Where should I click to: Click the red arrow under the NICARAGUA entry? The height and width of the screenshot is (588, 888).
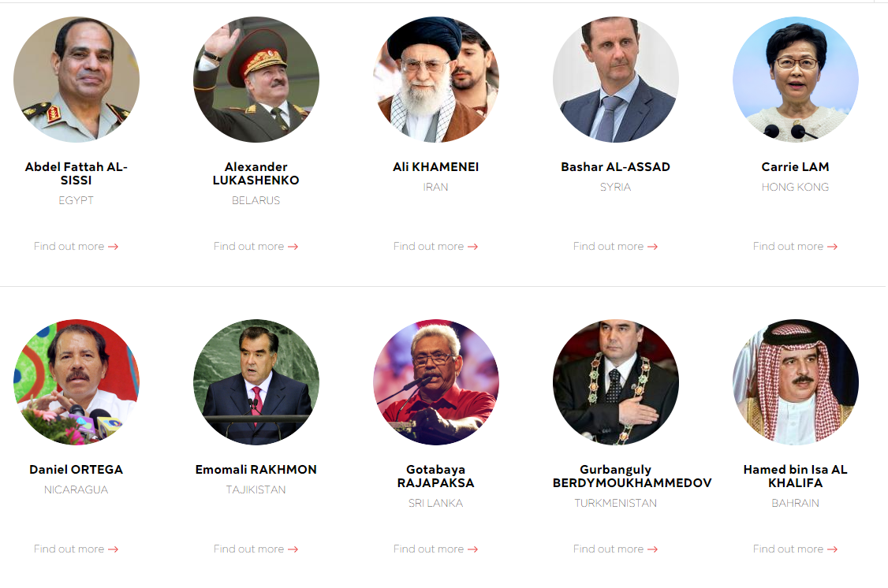(114, 549)
